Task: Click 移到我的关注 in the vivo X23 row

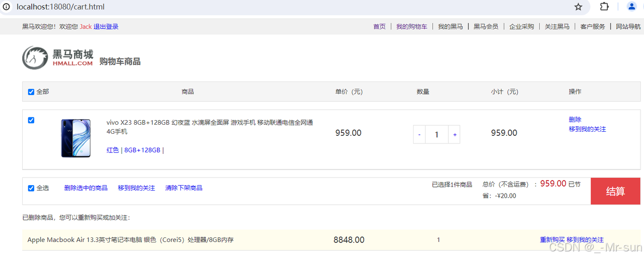Action: [x=588, y=129]
